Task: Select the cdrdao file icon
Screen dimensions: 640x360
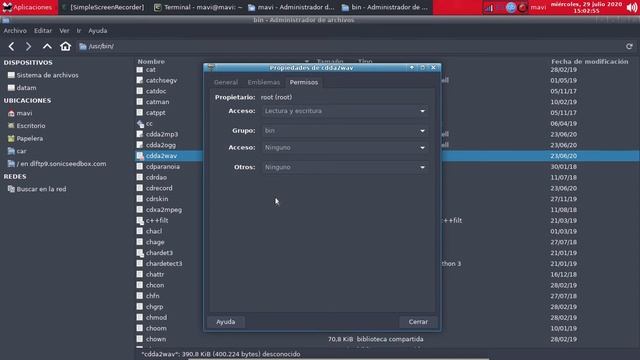Action: 140,178
